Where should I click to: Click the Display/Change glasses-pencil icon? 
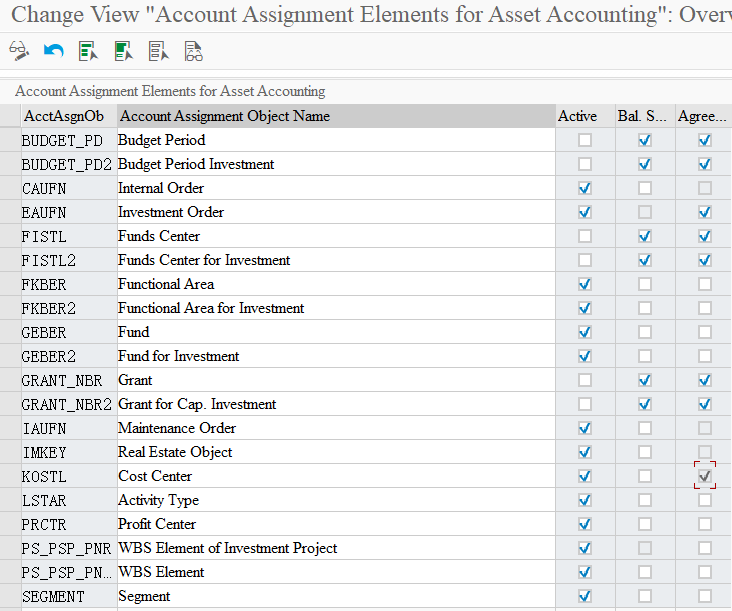click(x=19, y=51)
